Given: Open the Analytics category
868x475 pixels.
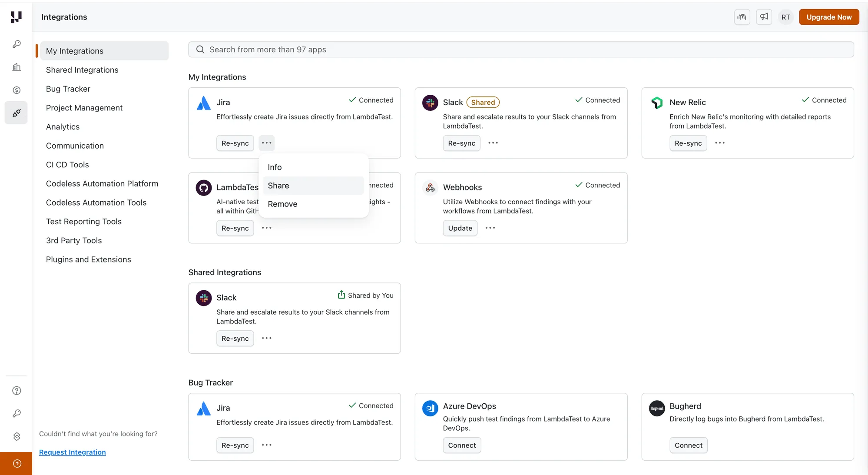Looking at the screenshot, I should (x=63, y=127).
